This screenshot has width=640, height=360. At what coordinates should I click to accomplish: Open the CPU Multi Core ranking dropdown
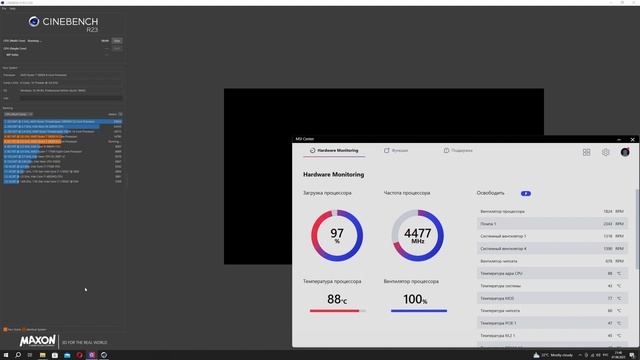tap(18, 114)
